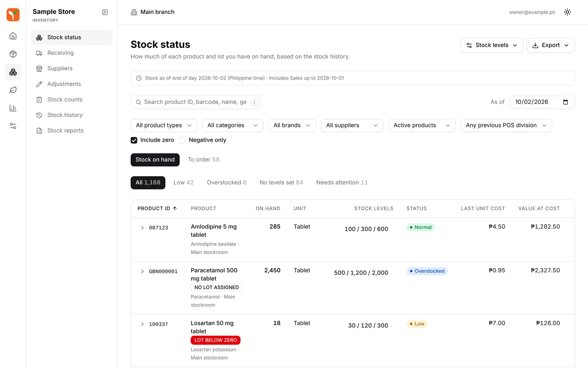Open the Products box icon in the left rail
Viewport: 588px width, 368px height.
click(13, 54)
